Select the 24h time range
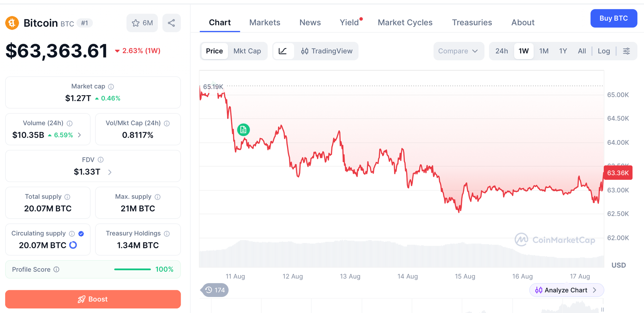This screenshot has height=313, width=644. coord(501,51)
